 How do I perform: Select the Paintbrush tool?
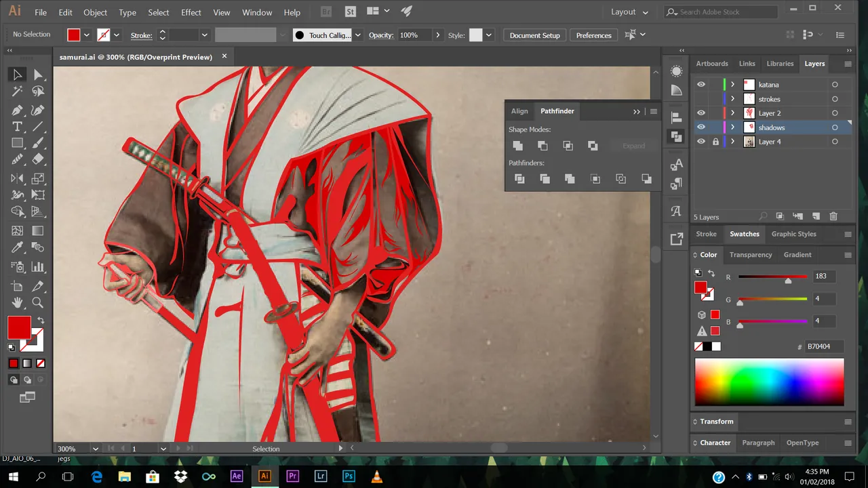(38, 143)
